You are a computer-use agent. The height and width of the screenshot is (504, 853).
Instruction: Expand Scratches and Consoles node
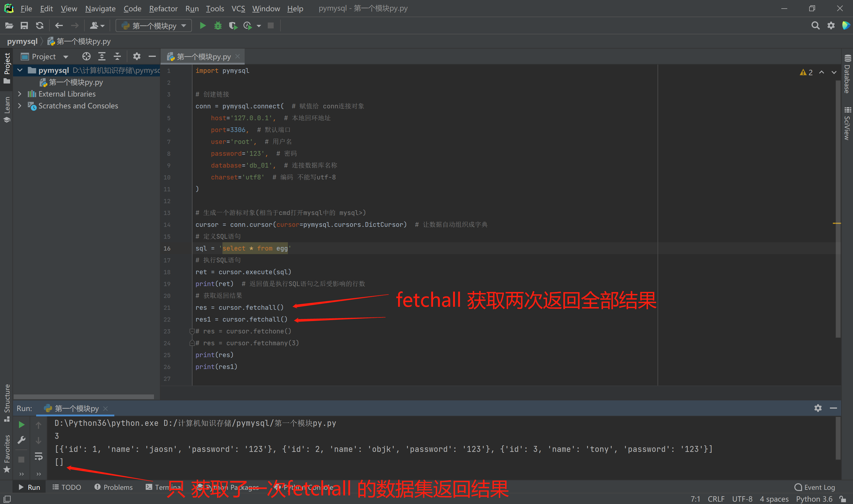coord(20,106)
